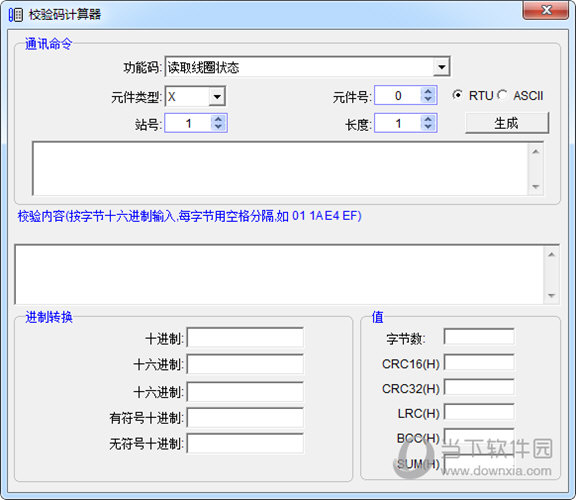Viewport: 576px width, 500px height.
Task: Click the CRC16(H) result field
Action: [479, 363]
